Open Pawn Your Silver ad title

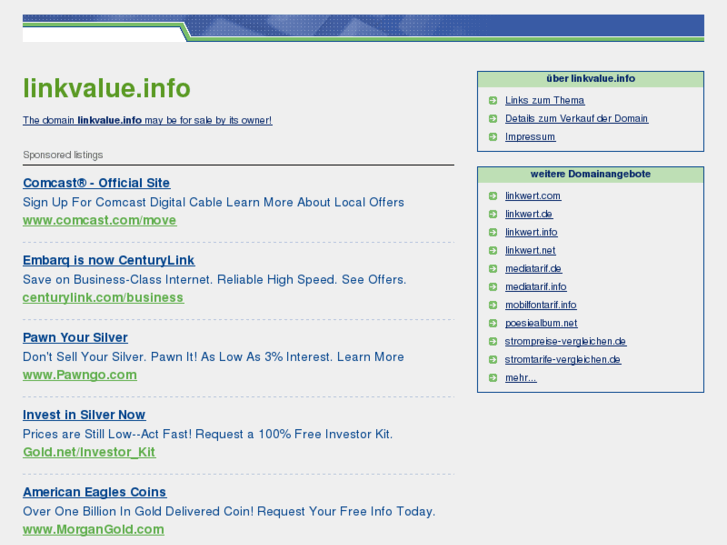coord(75,337)
